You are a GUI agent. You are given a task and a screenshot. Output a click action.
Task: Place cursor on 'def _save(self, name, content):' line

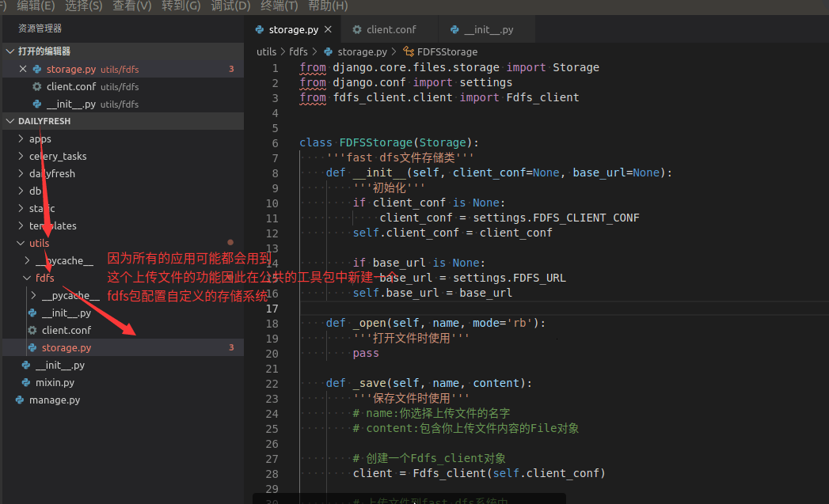pyautogui.click(x=429, y=383)
